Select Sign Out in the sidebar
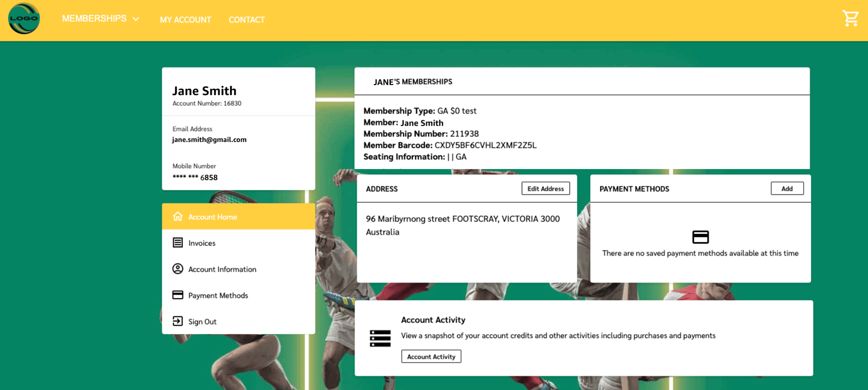 pos(202,322)
